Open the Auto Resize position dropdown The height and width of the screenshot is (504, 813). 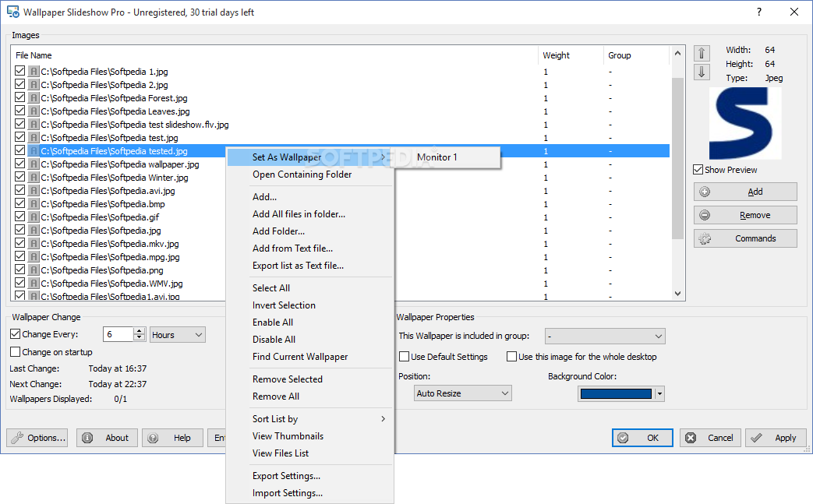pyautogui.click(x=462, y=393)
